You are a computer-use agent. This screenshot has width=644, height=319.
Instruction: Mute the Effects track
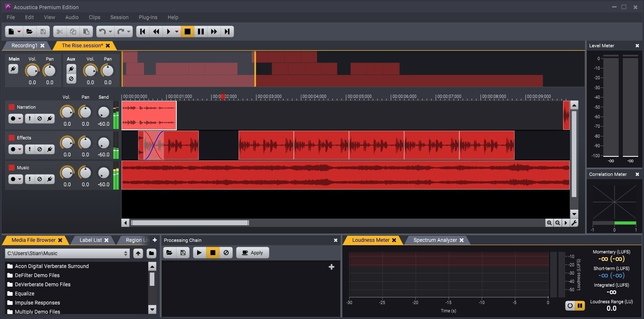[x=39, y=149]
